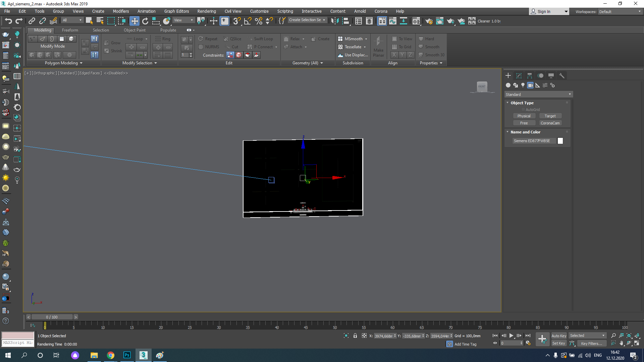Click the Bind to Space Warp icon
This screenshot has width=644, height=362.
53,21
